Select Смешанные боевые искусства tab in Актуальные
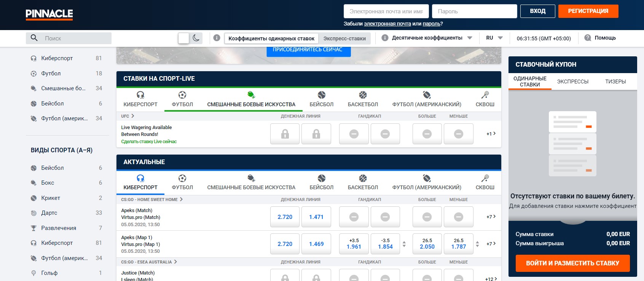This screenshot has height=281, width=644. pyautogui.click(x=251, y=182)
